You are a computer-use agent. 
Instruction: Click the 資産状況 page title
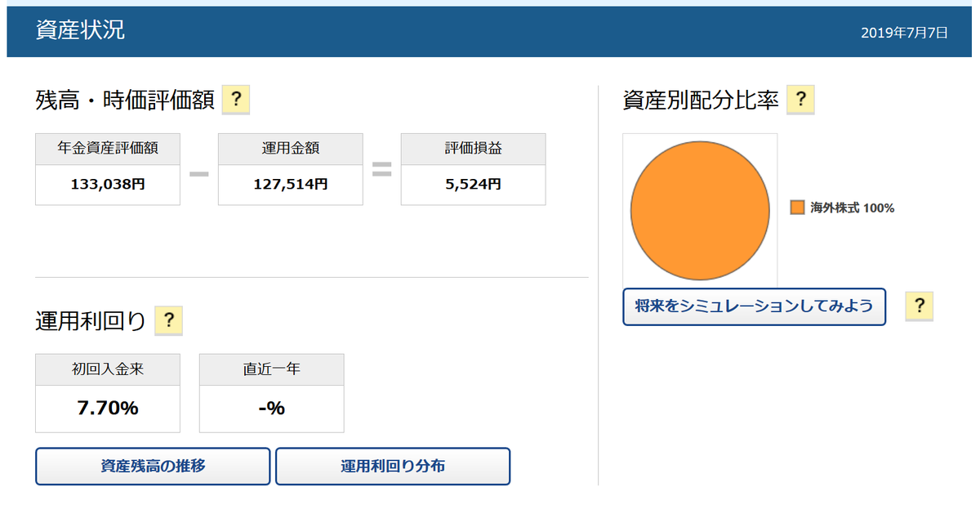click(80, 30)
